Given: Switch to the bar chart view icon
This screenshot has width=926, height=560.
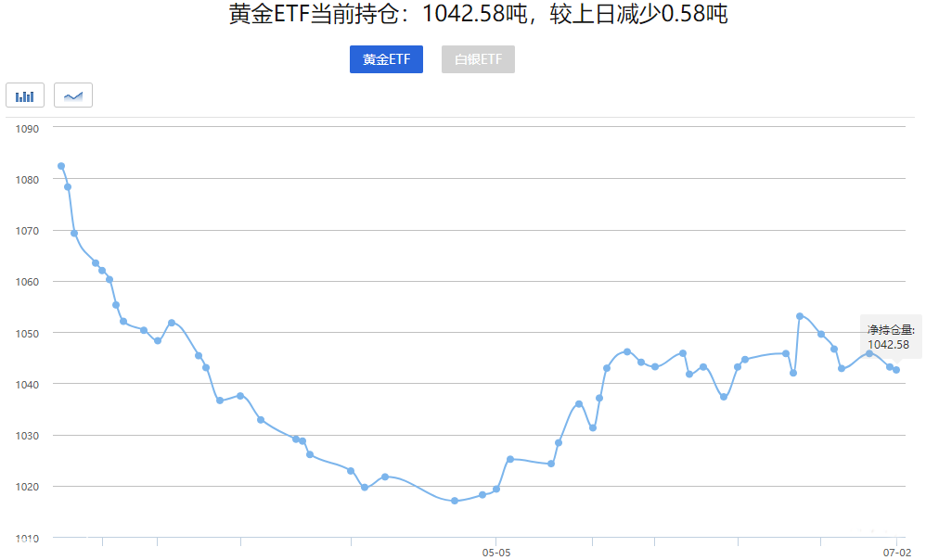Looking at the screenshot, I should pyautogui.click(x=25, y=95).
